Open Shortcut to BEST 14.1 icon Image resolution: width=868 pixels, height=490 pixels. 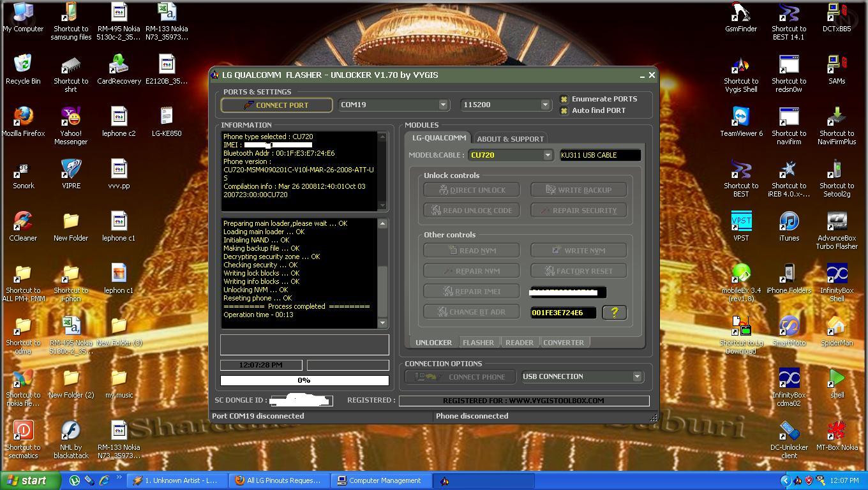[789, 21]
